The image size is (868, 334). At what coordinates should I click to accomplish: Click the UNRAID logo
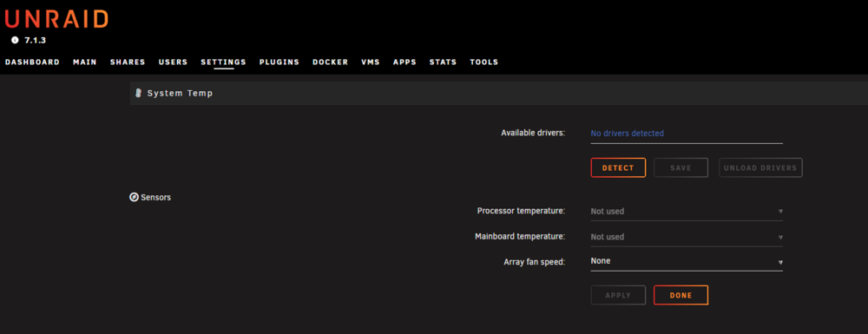56,19
